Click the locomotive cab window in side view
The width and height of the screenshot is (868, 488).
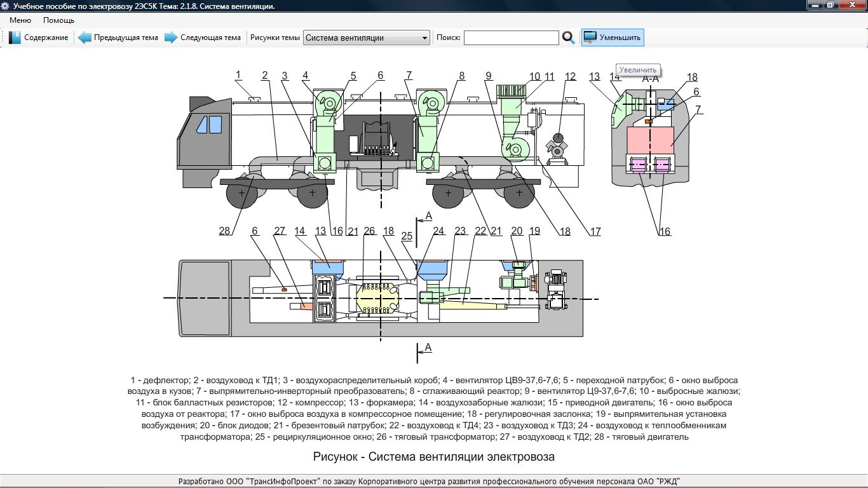[205, 124]
